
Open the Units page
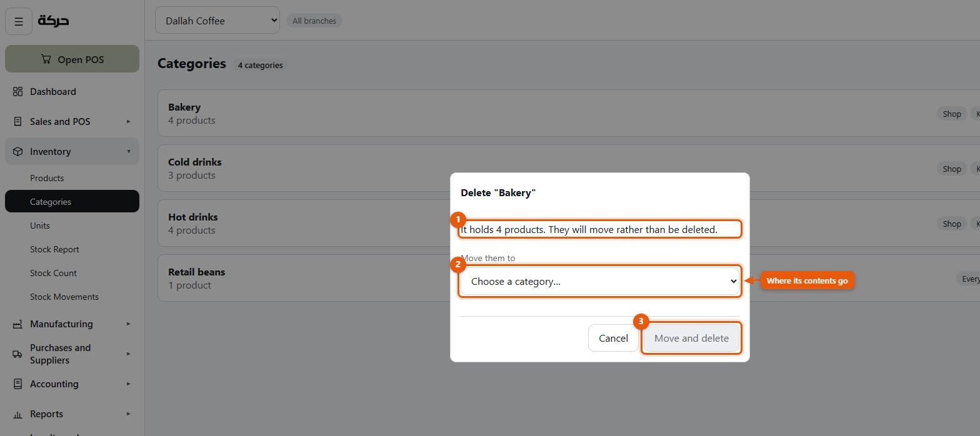point(72,225)
